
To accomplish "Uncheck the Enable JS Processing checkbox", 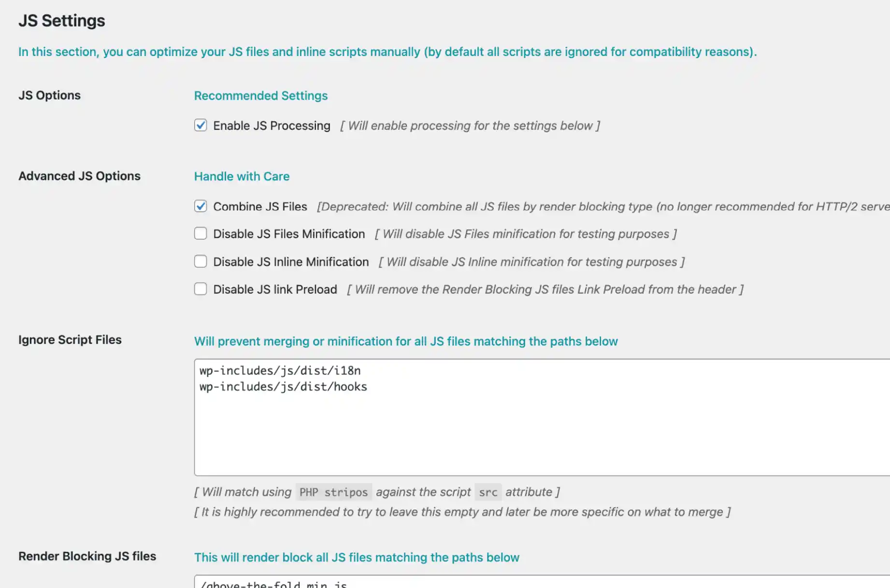I will pyautogui.click(x=201, y=126).
